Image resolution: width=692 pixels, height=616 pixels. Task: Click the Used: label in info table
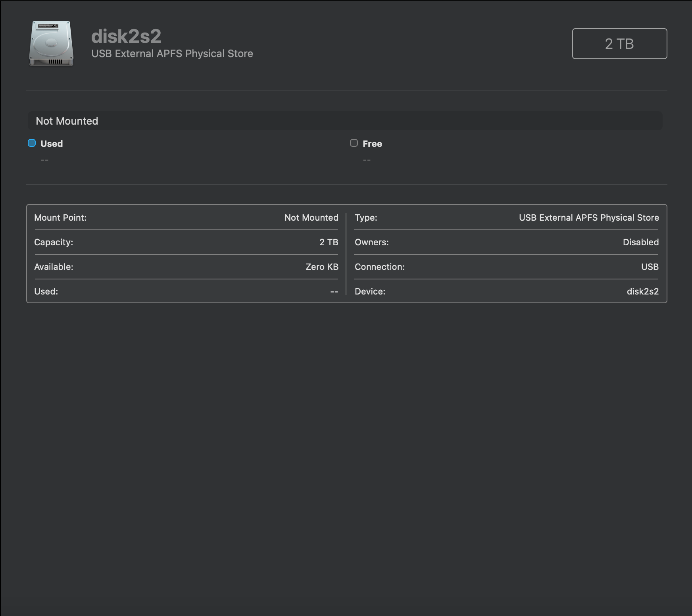click(46, 291)
